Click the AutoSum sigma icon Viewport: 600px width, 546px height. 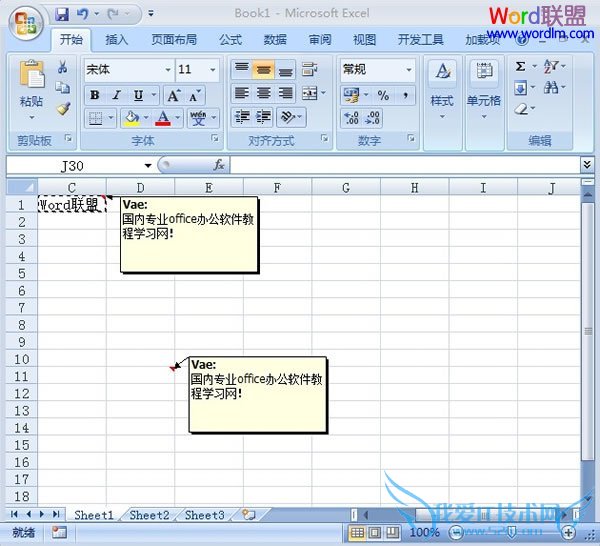(520, 67)
